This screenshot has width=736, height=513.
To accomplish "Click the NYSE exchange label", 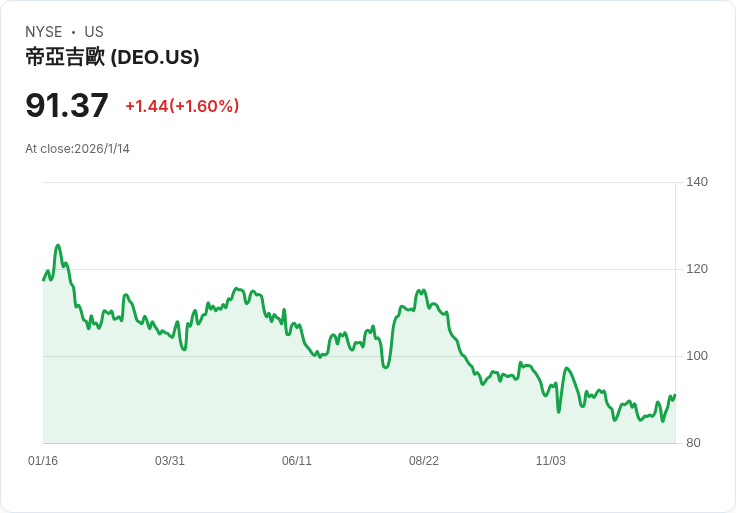I will click(x=44, y=32).
